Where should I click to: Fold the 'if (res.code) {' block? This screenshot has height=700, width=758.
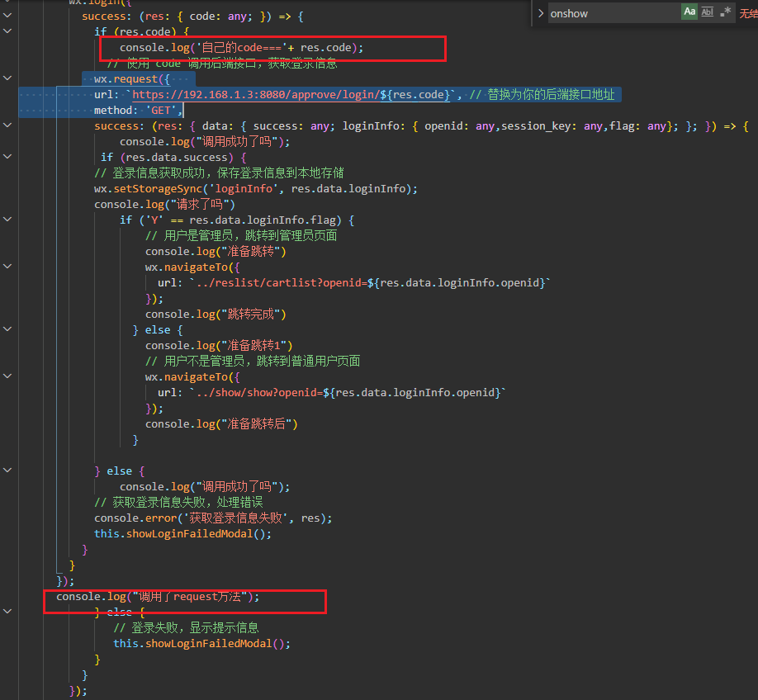(x=7, y=31)
